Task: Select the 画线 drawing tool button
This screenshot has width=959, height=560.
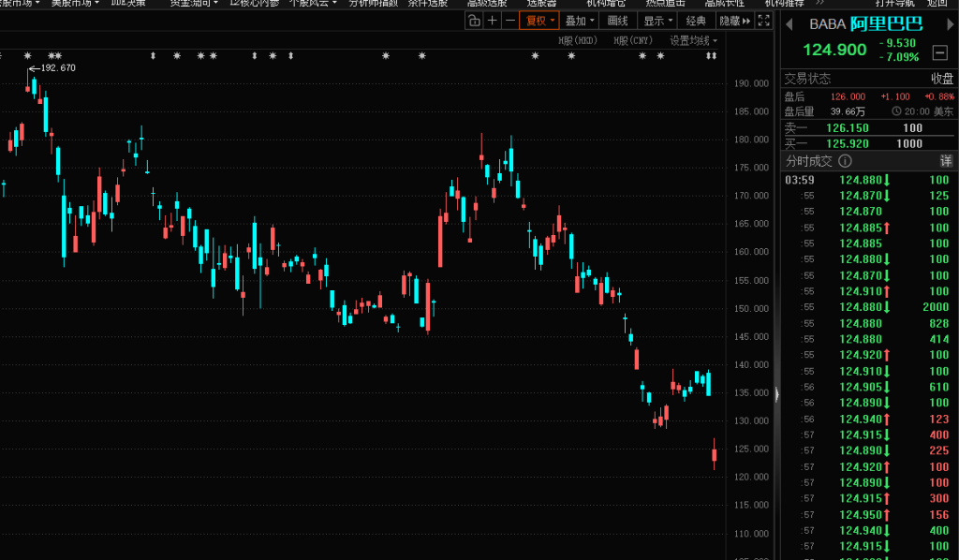Action: click(618, 21)
